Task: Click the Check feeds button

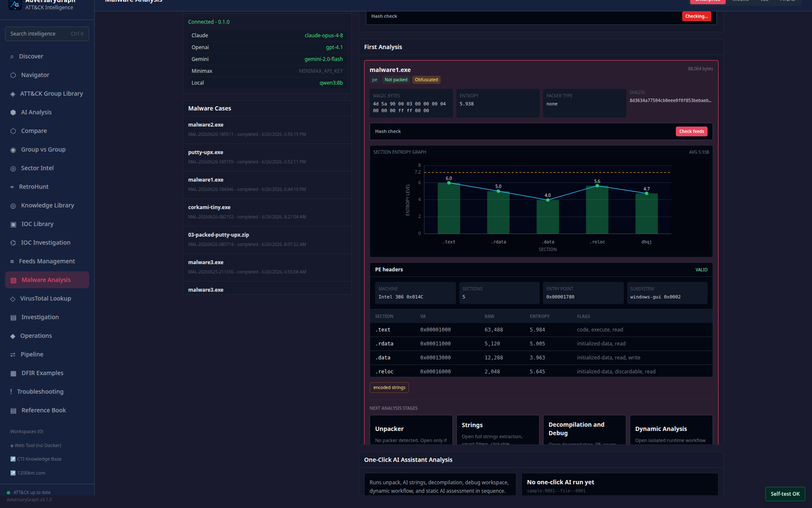Action: (691, 131)
